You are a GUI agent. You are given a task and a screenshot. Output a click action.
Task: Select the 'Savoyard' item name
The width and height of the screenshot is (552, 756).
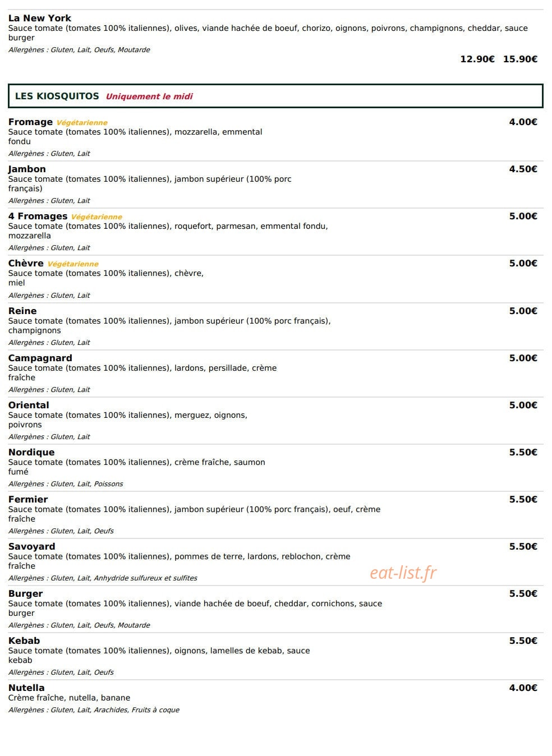(31, 546)
